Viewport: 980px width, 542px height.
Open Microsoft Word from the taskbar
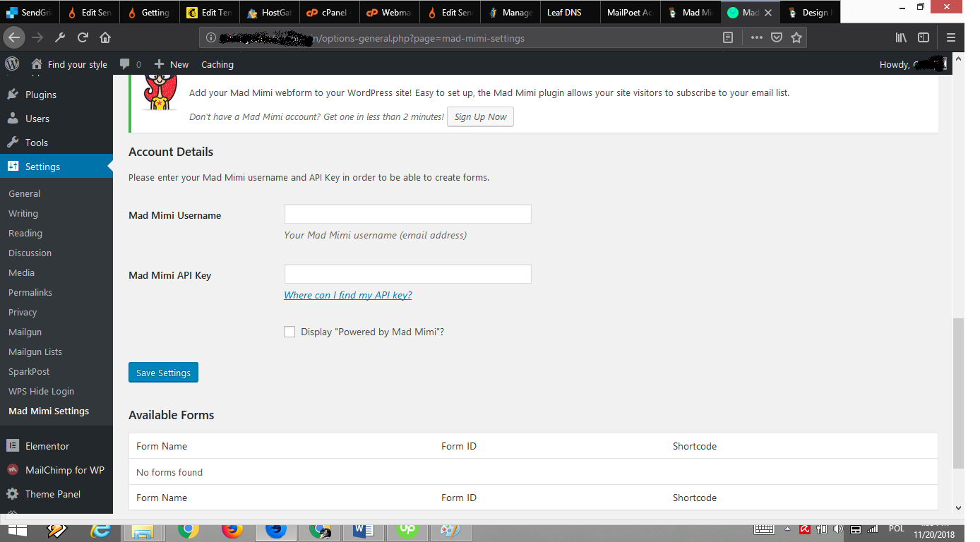pos(363,531)
